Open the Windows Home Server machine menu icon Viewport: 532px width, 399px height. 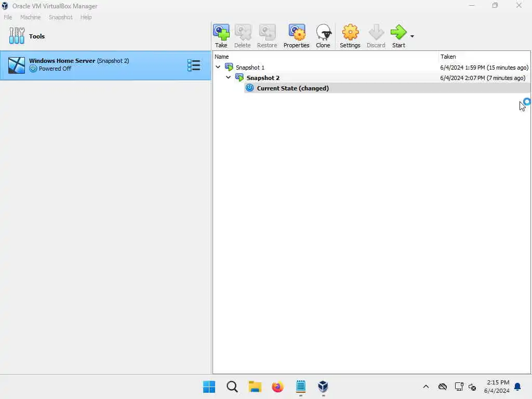point(194,65)
